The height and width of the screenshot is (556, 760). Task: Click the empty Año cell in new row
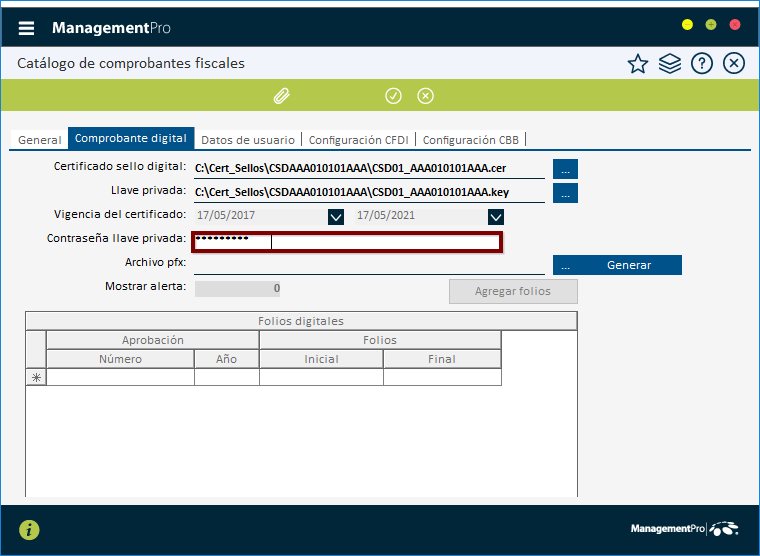pyautogui.click(x=226, y=377)
